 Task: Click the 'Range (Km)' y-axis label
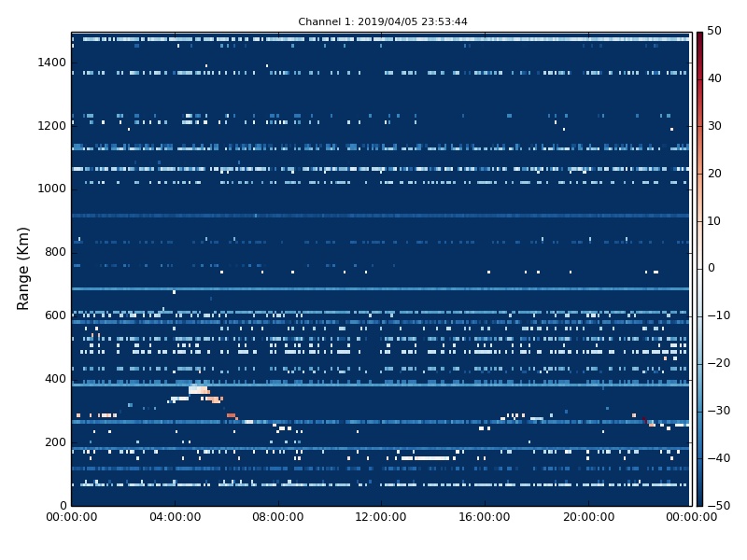[22, 269]
